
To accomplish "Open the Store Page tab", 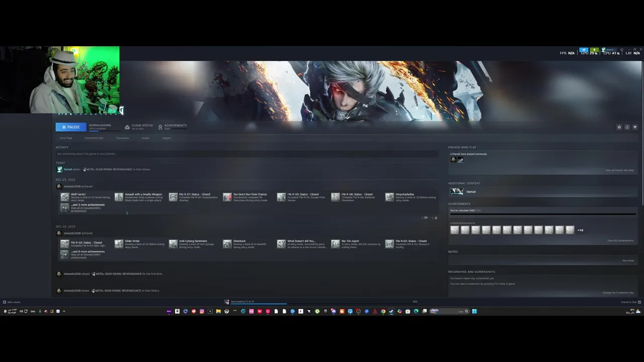I will tap(66, 138).
